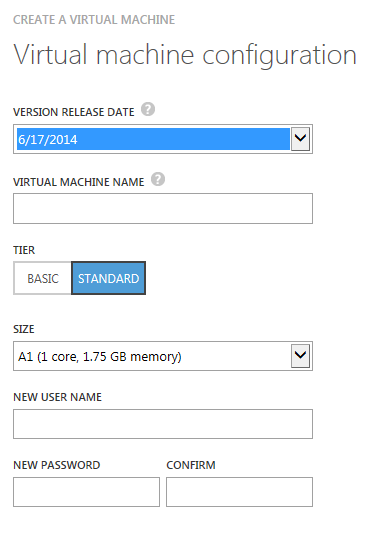Choose the STANDARD tier option
This screenshot has height=535, width=381.
point(108,278)
